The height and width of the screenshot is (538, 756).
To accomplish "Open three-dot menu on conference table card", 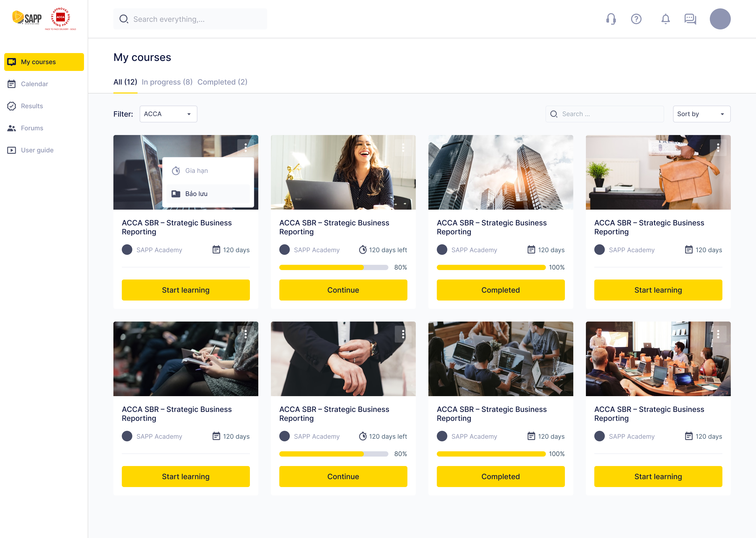I will pyautogui.click(x=718, y=334).
